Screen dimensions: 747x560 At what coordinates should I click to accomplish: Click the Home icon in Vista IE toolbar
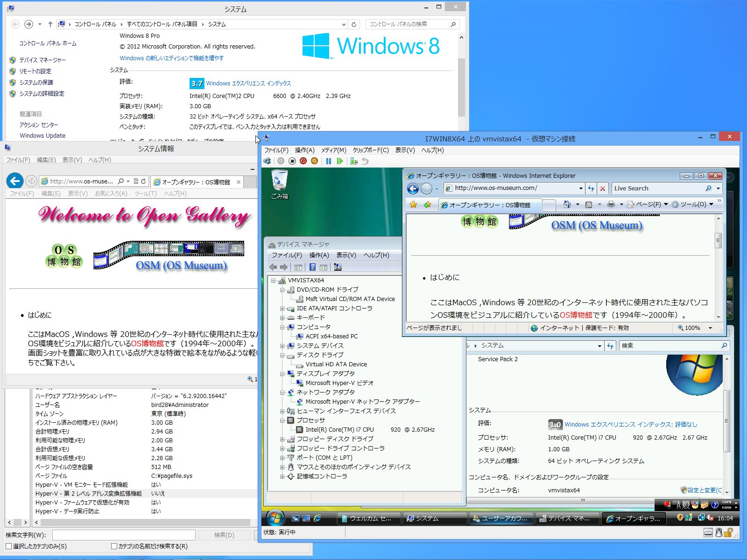pos(567,204)
